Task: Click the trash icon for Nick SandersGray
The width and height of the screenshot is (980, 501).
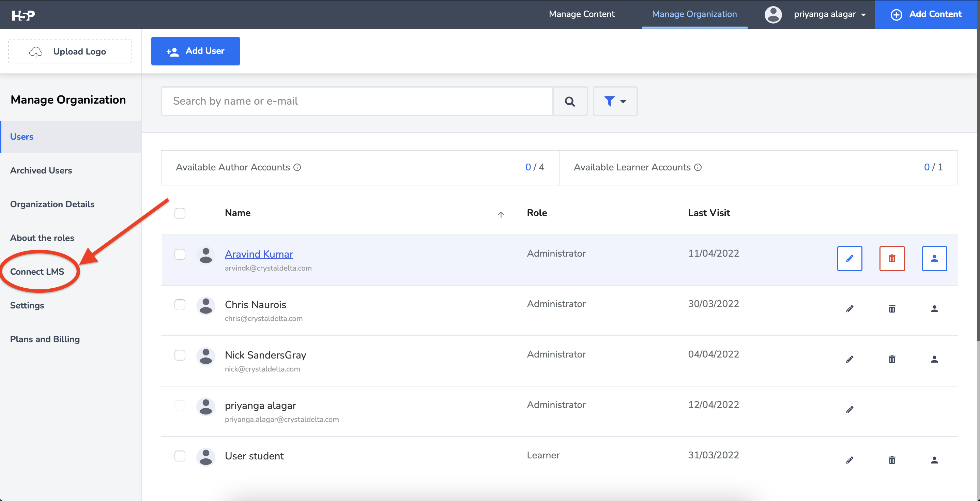Action: click(x=892, y=359)
